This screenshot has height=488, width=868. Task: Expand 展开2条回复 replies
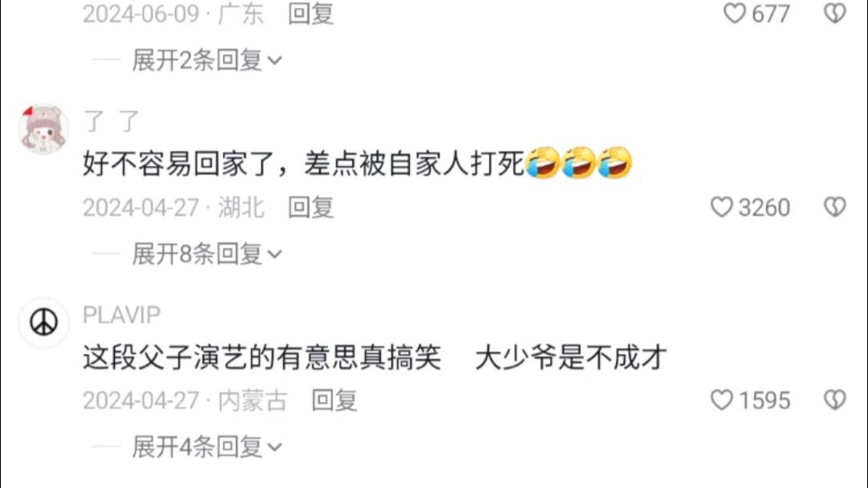tap(207, 60)
